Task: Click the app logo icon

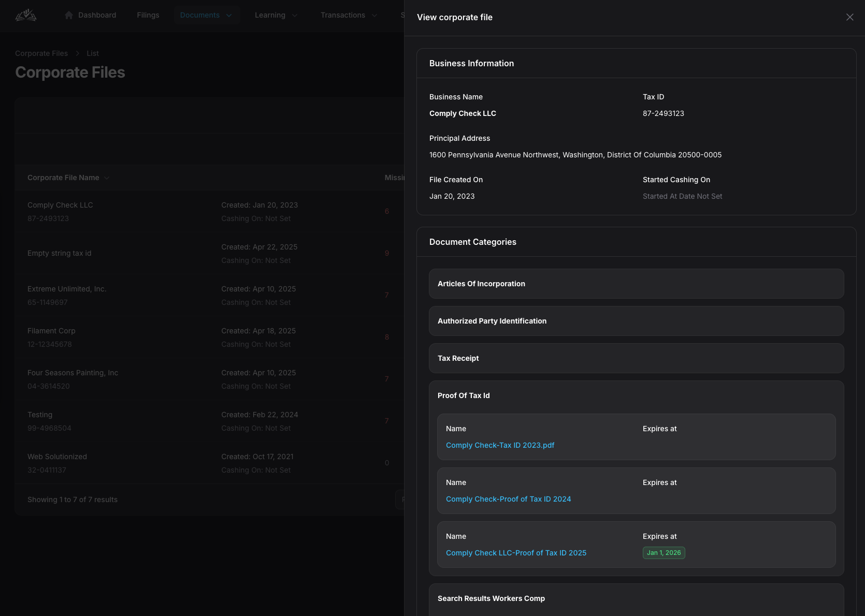Action: 26,15
